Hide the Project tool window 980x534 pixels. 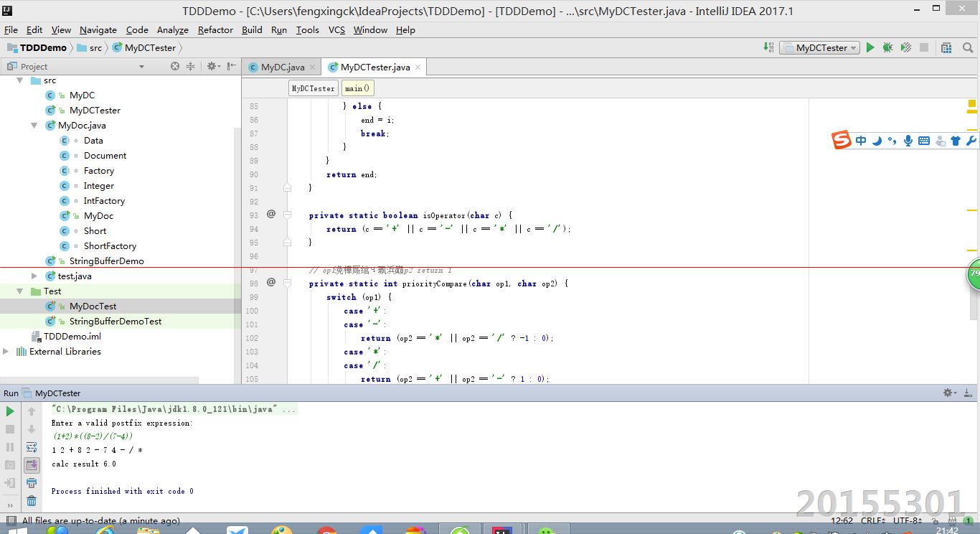click(x=231, y=66)
